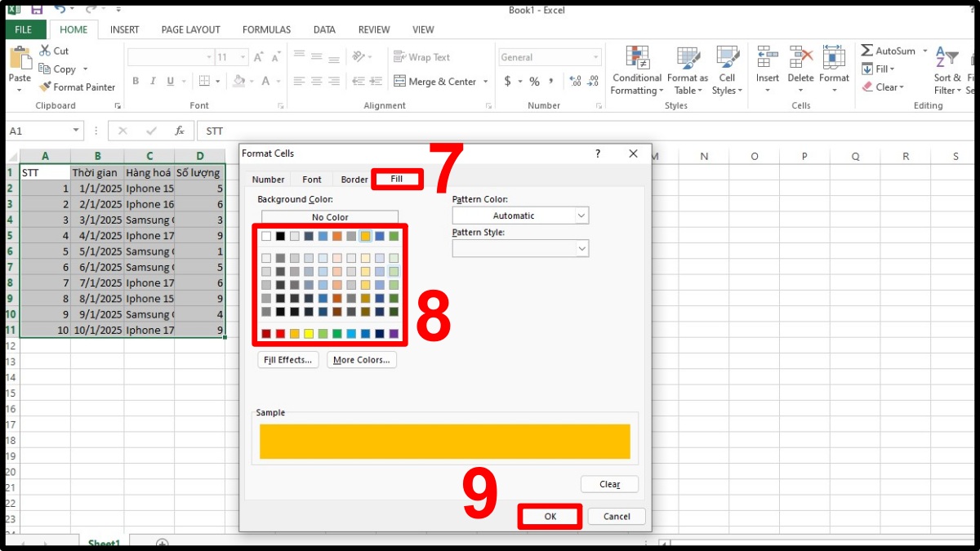Image resolution: width=980 pixels, height=551 pixels.
Task: Pick the black swatch in top color row
Action: (280, 236)
